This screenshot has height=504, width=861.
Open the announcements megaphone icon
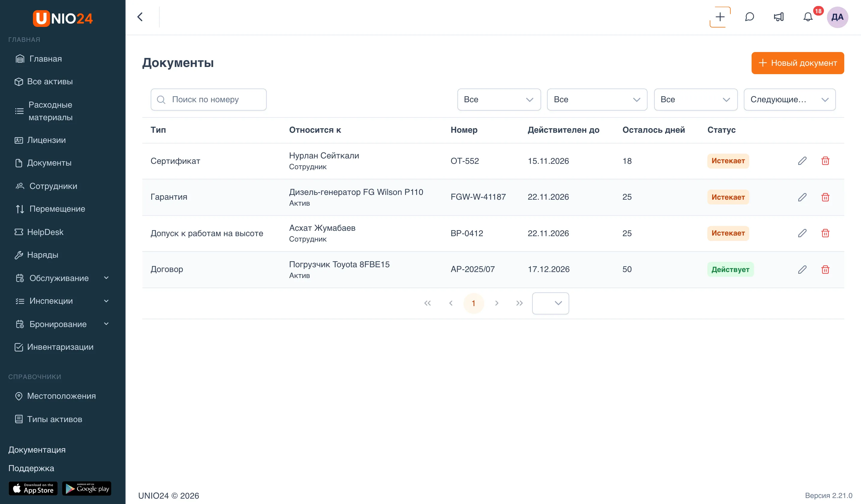coord(779,17)
